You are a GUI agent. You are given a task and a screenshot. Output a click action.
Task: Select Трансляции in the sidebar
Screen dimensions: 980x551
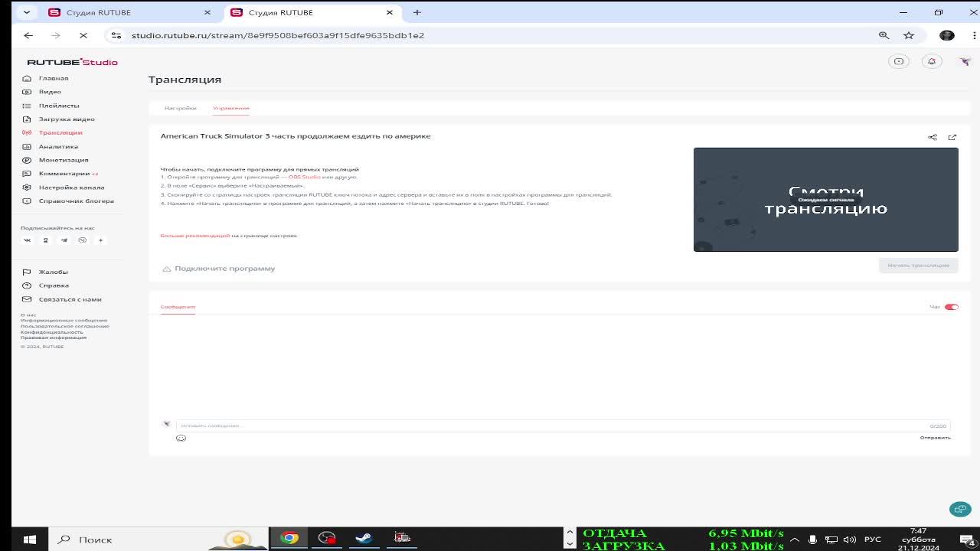(x=60, y=132)
